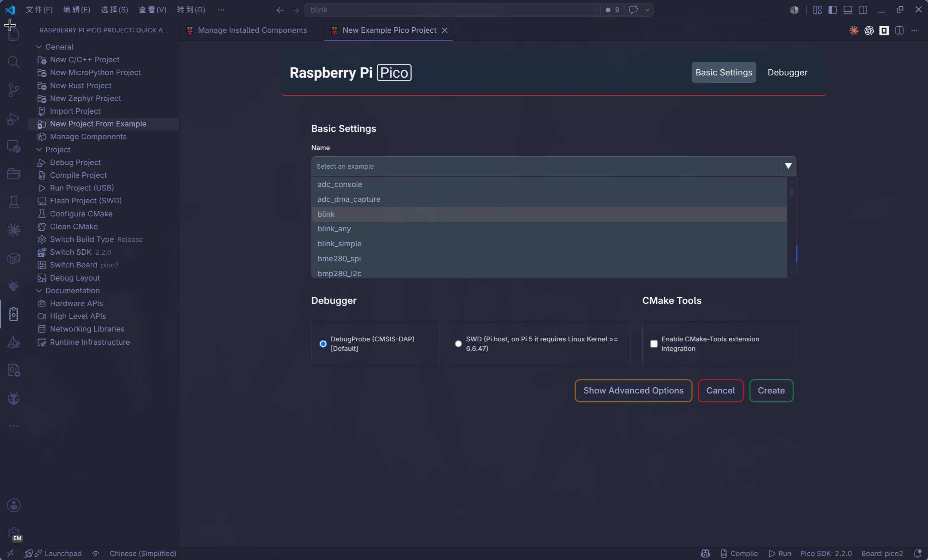Image resolution: width=928 pixels, height=560 pixels.
Task: Open the Go menu 转到(G)
Action: click(191, 10)
